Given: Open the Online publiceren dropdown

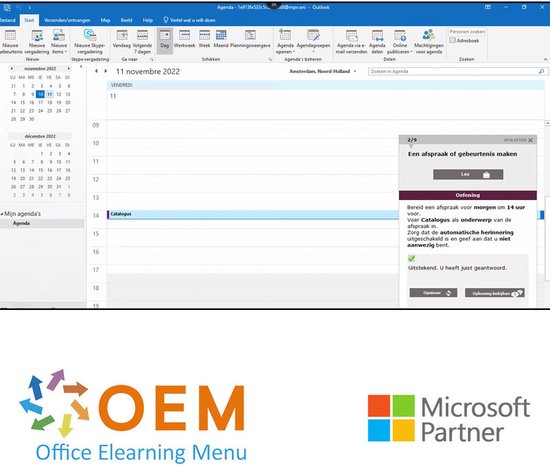Looking at the screenshot, I should click(400, 42).
